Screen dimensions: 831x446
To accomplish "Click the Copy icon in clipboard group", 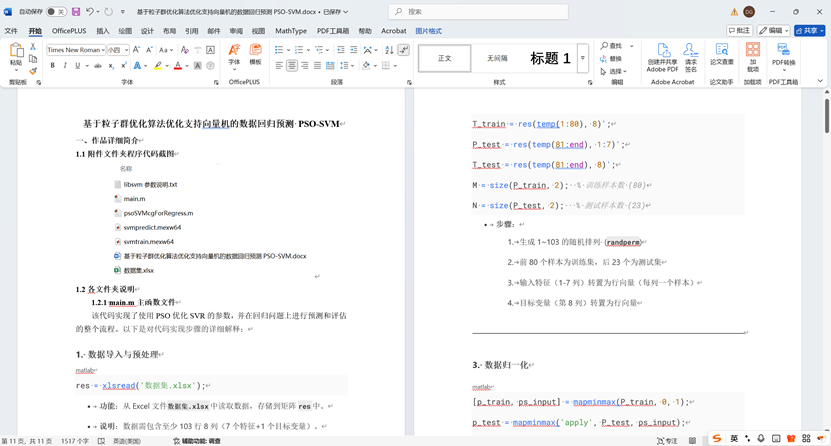I will 33,59.
